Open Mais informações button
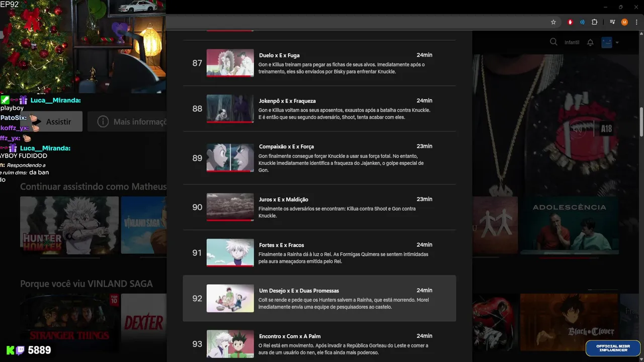The height and width of the screenshot is (362, 644). click(127, 122)
